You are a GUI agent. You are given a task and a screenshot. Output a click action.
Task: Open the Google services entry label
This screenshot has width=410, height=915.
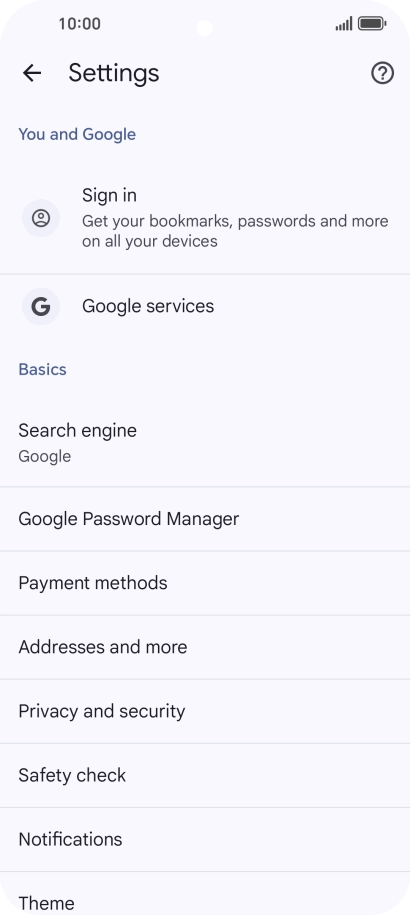148,306
